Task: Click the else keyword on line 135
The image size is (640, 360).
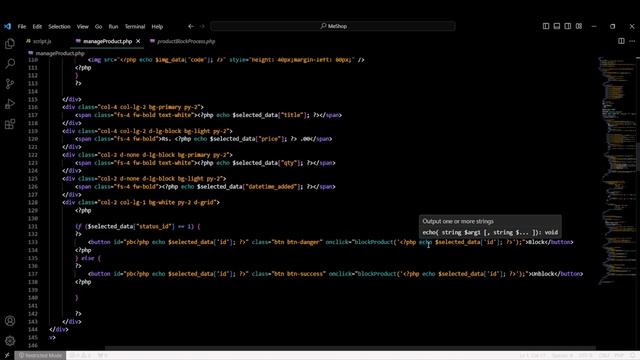Action: pyautogui.click(x=88, y=258)
